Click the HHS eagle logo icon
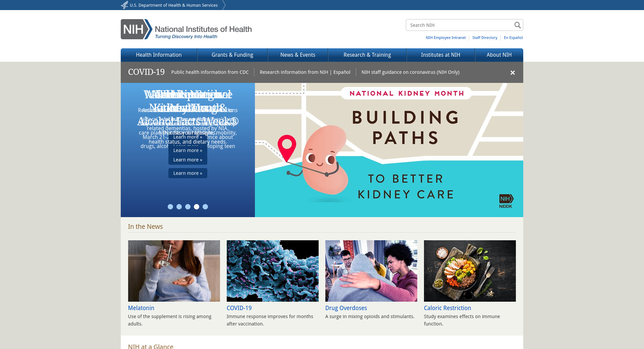644x349 pixels. [x=124, y=5]
